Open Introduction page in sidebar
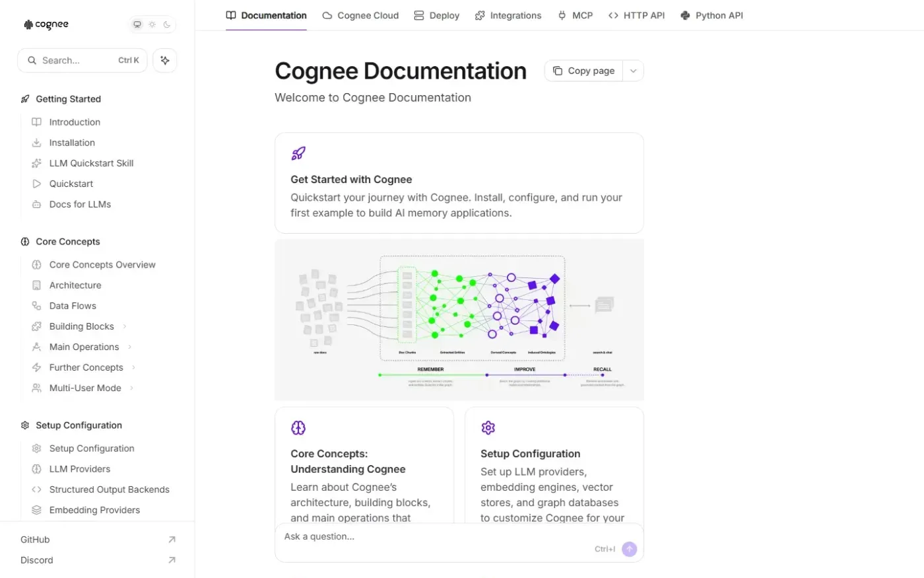The height and width of the screenshot is (578, 924). 75,122
